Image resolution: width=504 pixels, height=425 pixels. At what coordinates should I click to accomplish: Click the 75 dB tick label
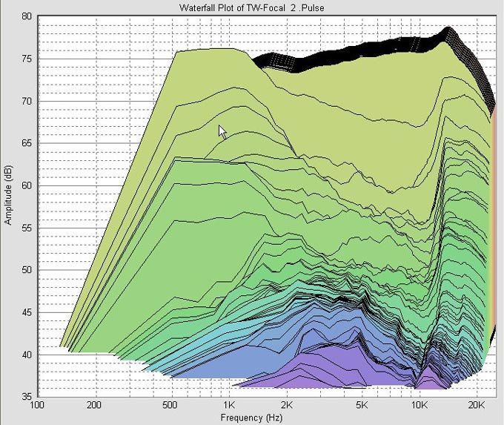(27, 59)
